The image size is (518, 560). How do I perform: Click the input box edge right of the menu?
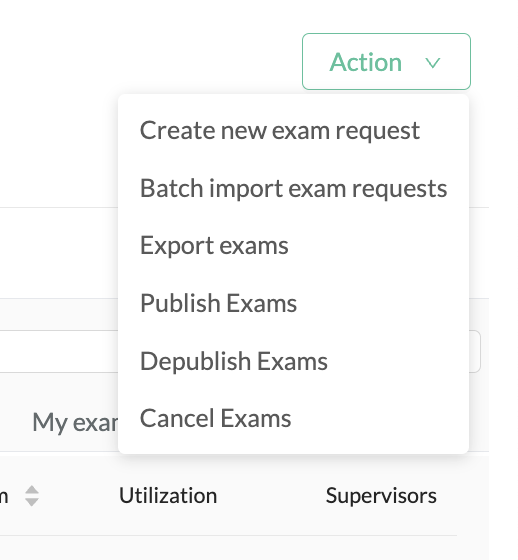[475, 351]
